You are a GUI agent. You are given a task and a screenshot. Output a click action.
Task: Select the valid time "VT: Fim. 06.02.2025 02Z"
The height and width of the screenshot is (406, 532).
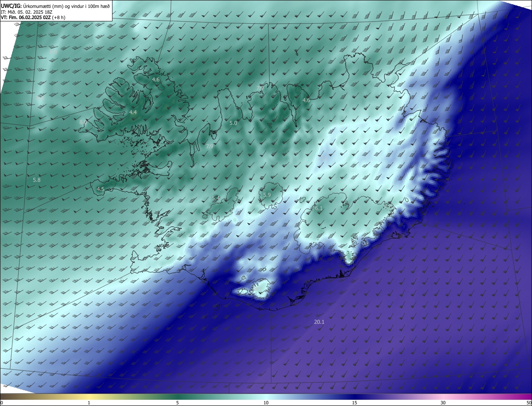[26, 17]
